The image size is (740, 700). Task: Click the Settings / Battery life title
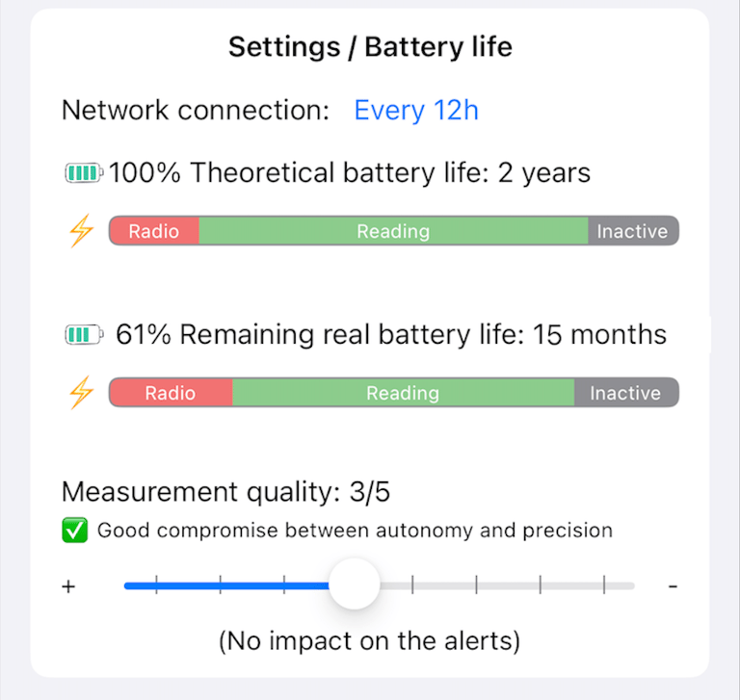click(370, 47)
